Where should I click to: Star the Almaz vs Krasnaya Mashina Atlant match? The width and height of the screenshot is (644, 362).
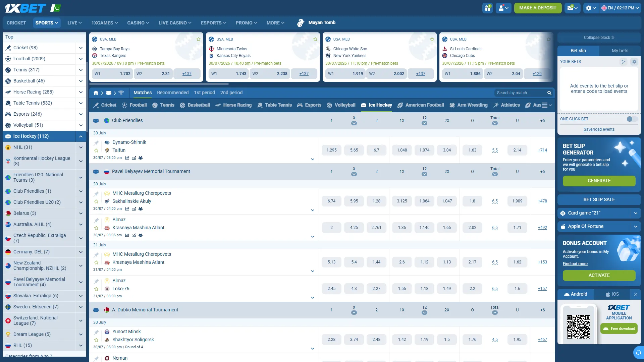pyautogui.click(x=96, y=228)
